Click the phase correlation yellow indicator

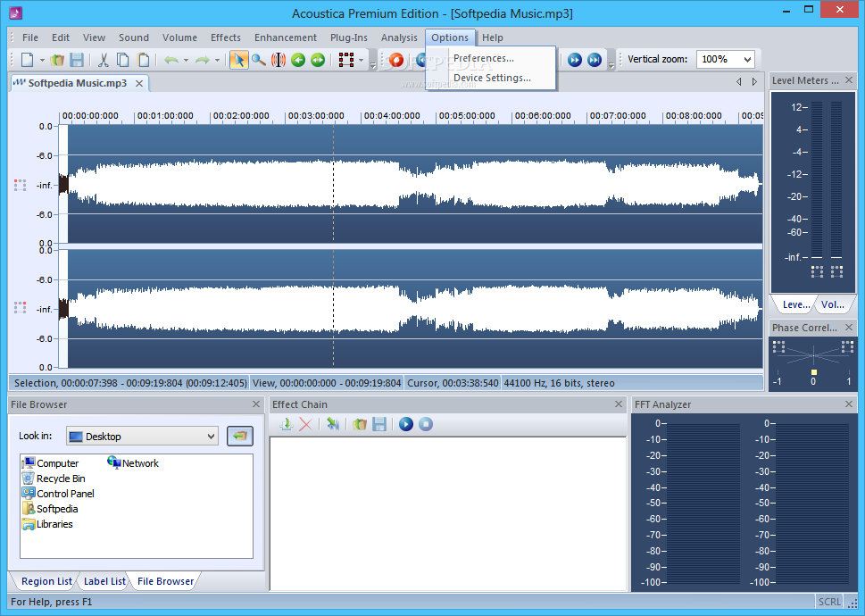tap(814, 372)
